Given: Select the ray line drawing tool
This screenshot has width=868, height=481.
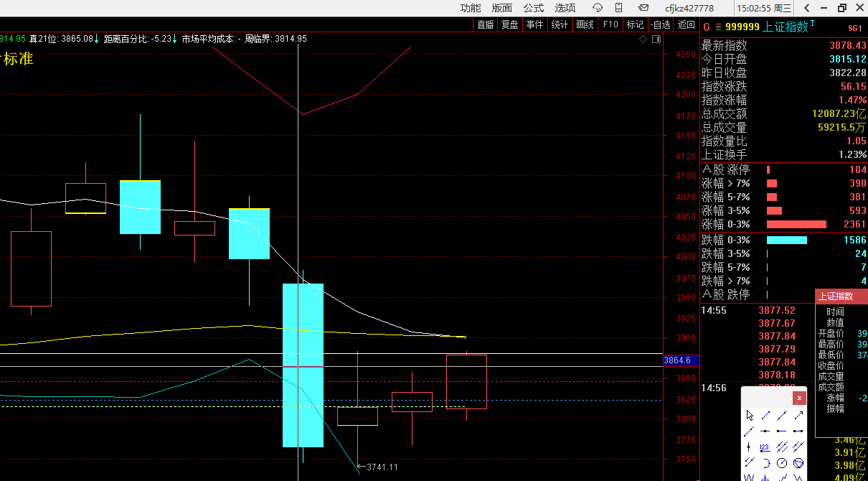Looking at the screenshot, I should point(749,431).
